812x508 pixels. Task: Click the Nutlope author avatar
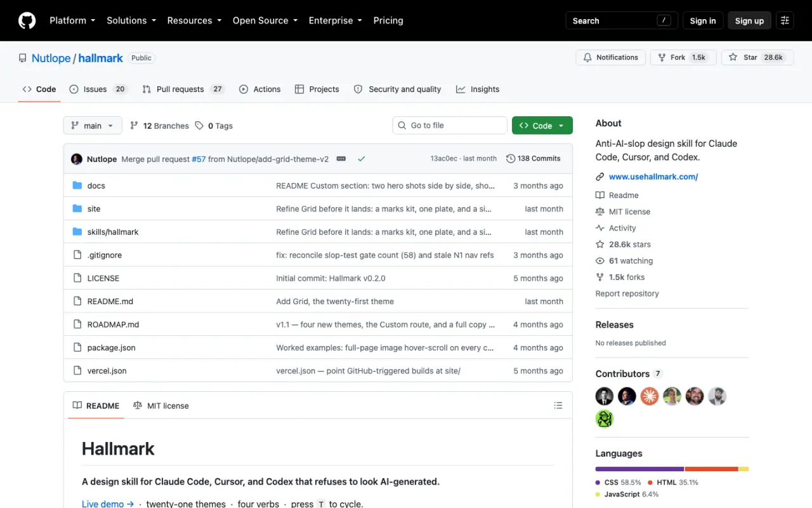click(x=77, y=159)
